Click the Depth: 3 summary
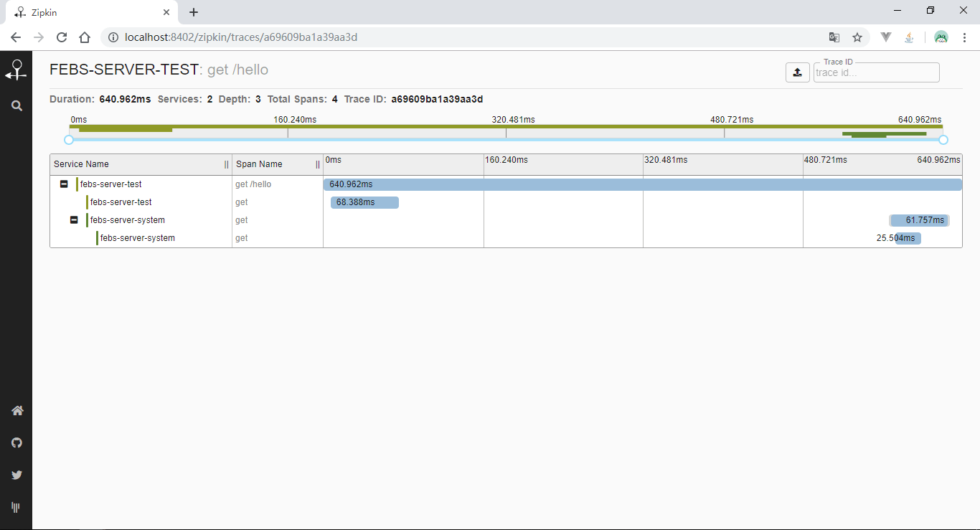Viewport: 980px width, 530px height. [x=240, y=100]
